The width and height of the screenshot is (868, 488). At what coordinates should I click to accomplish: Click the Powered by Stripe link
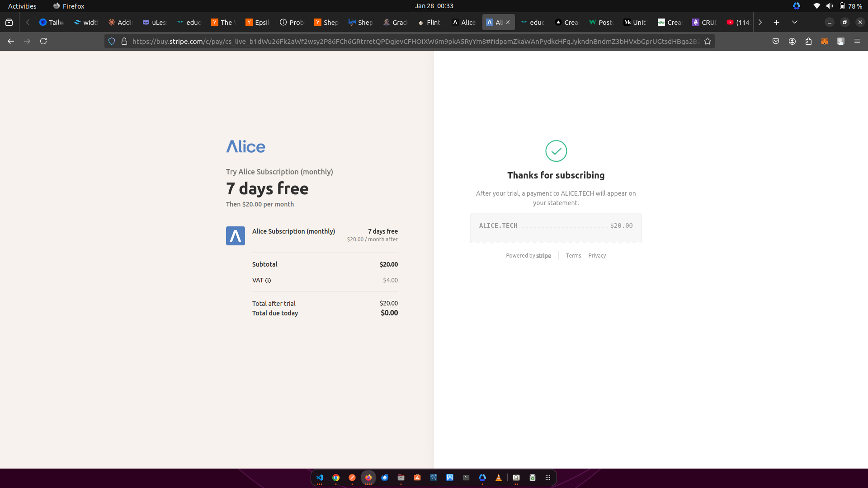[528, 256]
